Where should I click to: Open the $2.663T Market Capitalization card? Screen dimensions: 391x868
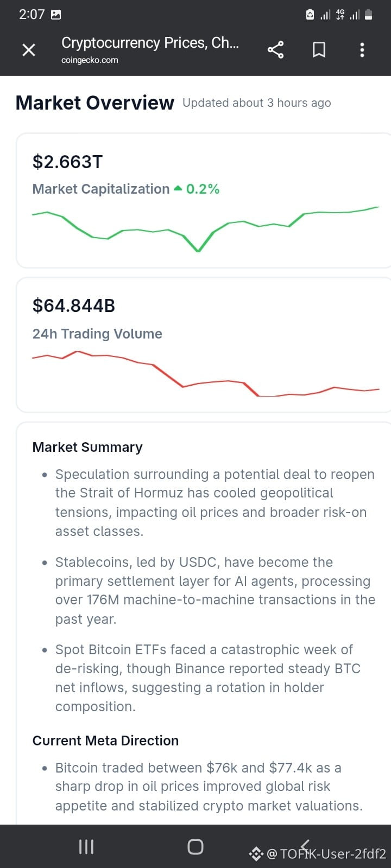coord(204,201)
